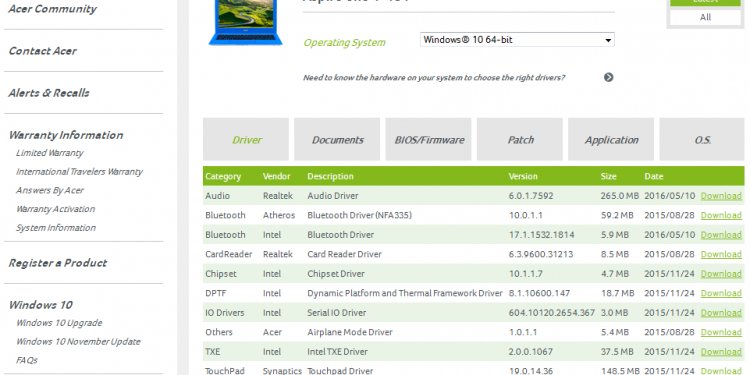Download the Dynamic Platform and Thermal Framework Driver
Viewport: 750px width, 375px height.
(721, 293)
